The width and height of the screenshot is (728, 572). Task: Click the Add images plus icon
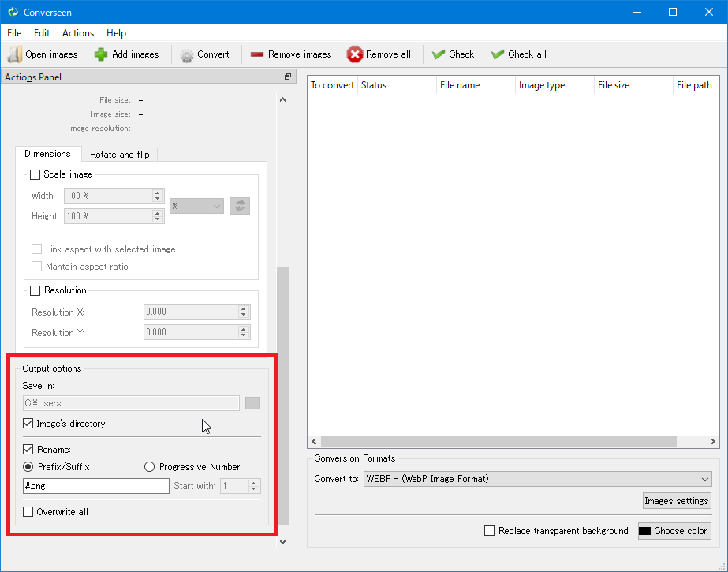[101, 54]
